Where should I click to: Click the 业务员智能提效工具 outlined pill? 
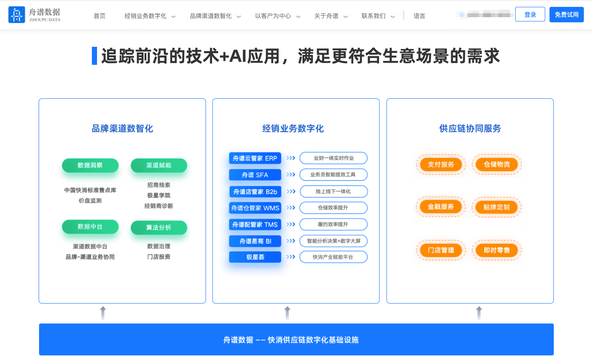click(x=334, y=175)
